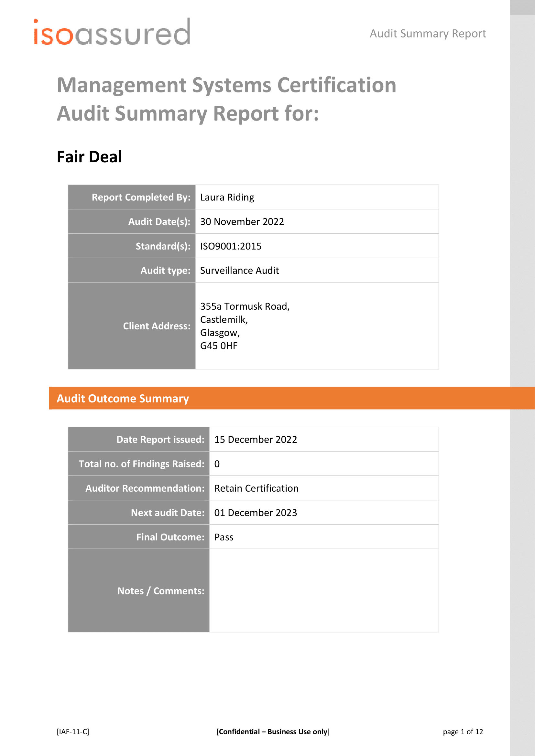Click the isoassured logo

pos(112,32)
